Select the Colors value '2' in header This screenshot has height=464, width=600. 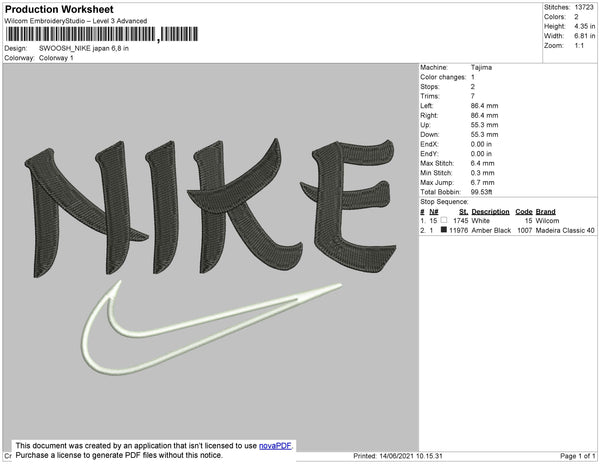(x=576, y=17)
